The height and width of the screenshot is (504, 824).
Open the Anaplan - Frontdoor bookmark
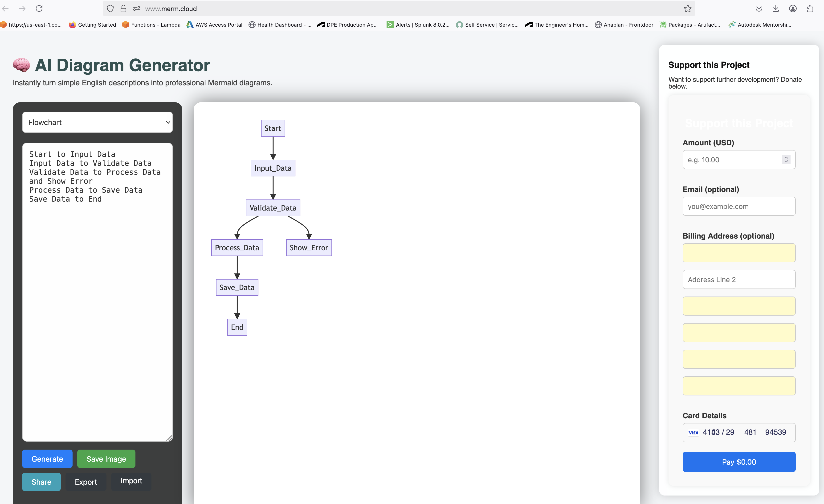(624, 25)
